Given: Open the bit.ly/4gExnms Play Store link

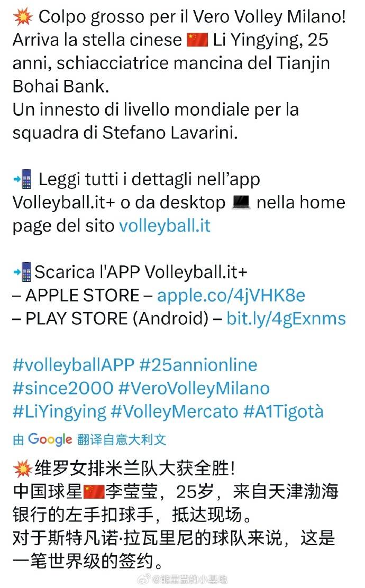Looking at the screenshot, I should pyautogui.click(x=286, y=319).
